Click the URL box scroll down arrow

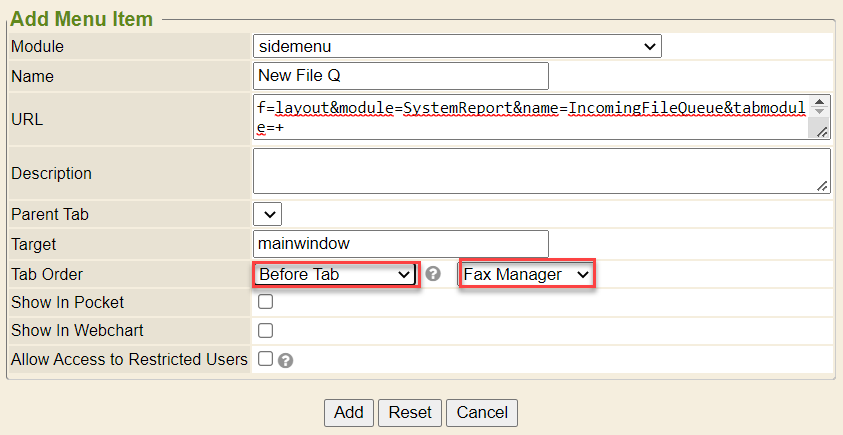pyautogui.click(x=820, y=114)
